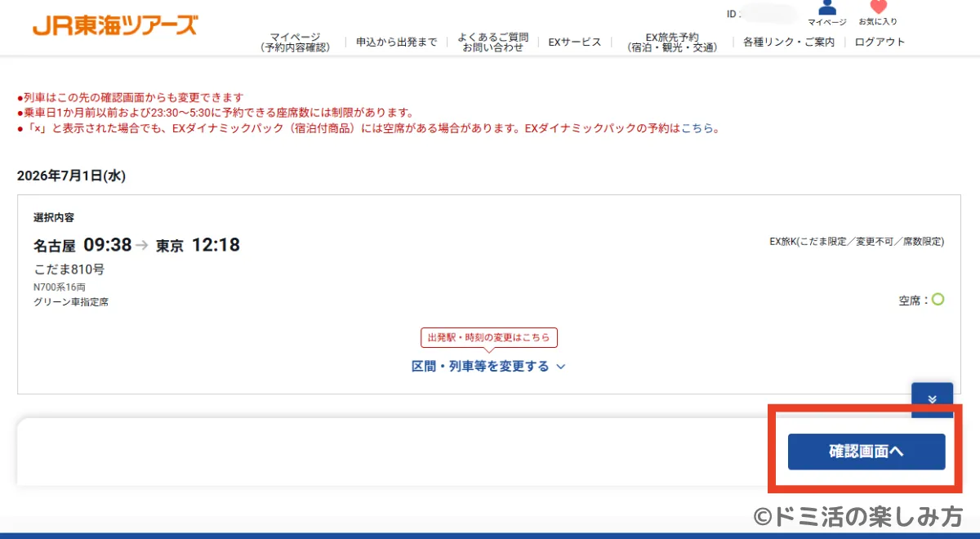Click ログアウト to sign out

click(x=880, y=42)
